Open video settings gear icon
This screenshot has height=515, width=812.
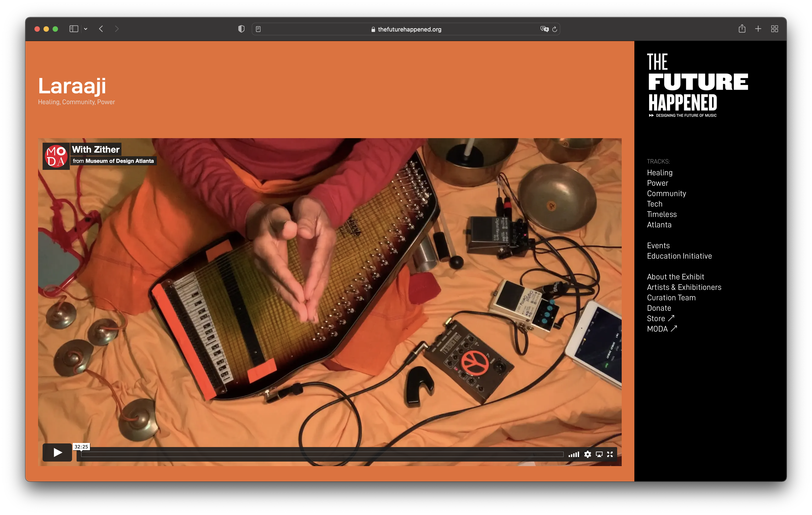(587, 454)
